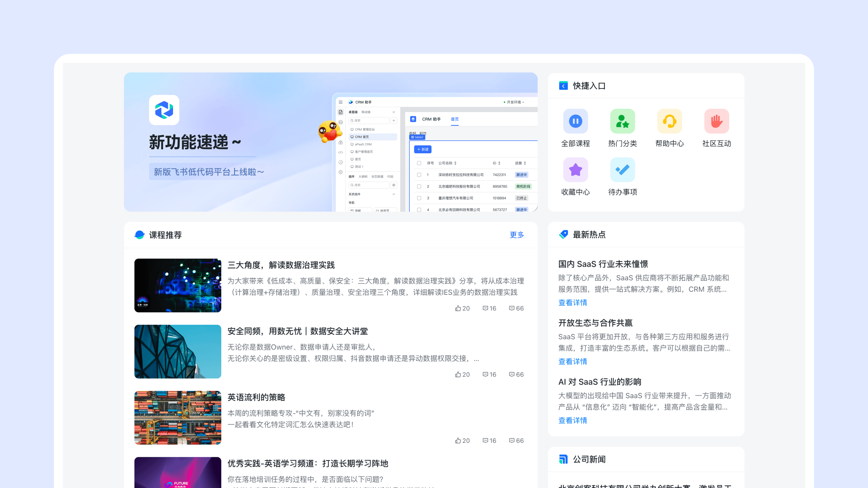Screen dimensions: 868x488
Task: Select the 组件 tab
Action: click(351, 176)
